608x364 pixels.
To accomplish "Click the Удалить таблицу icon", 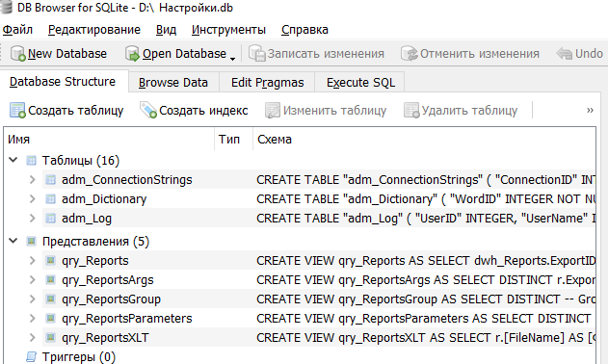I will pos(411,111).
